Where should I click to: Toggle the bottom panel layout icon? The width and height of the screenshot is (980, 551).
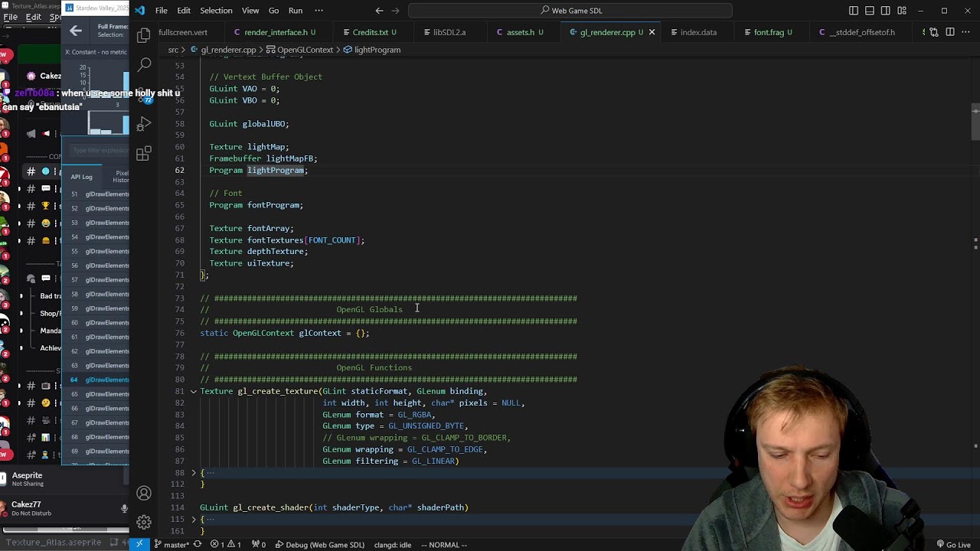(870, 11)
